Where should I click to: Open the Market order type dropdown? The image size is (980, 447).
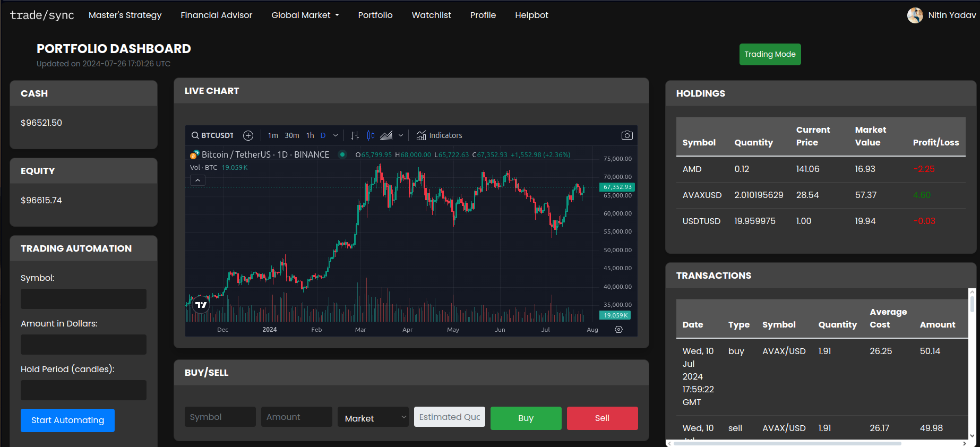click(x=373, y=418)
